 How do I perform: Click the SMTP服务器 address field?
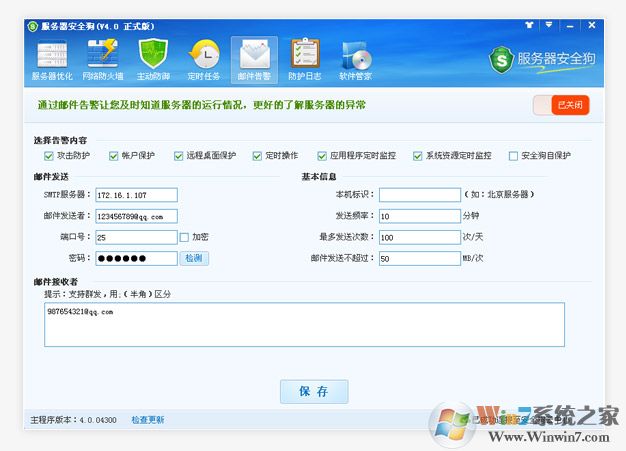pos(137,195)
